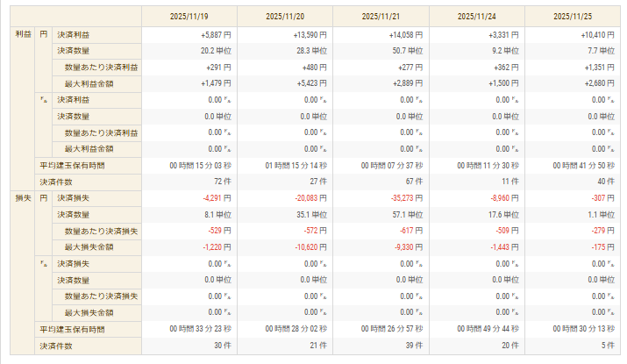Click the 2025/11/19 column header
The image size is (627, 364).
189,17
